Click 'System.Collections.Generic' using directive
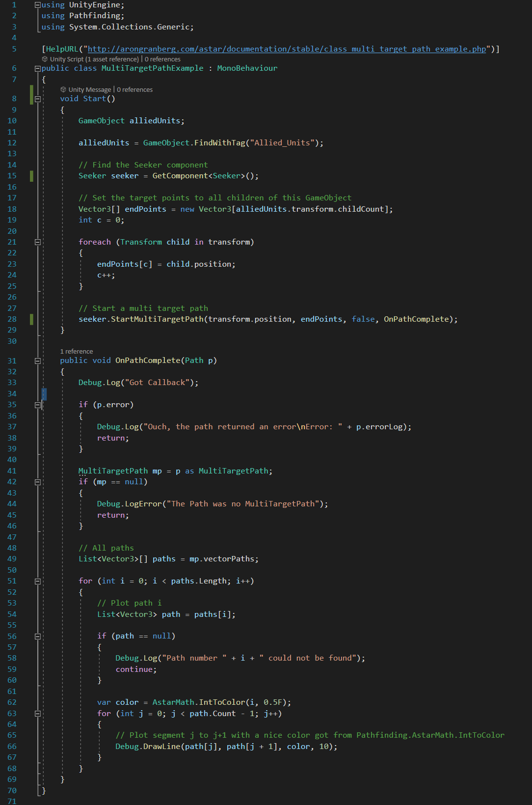The width and height of the screenshot is (532, 805). pos(129,27)
